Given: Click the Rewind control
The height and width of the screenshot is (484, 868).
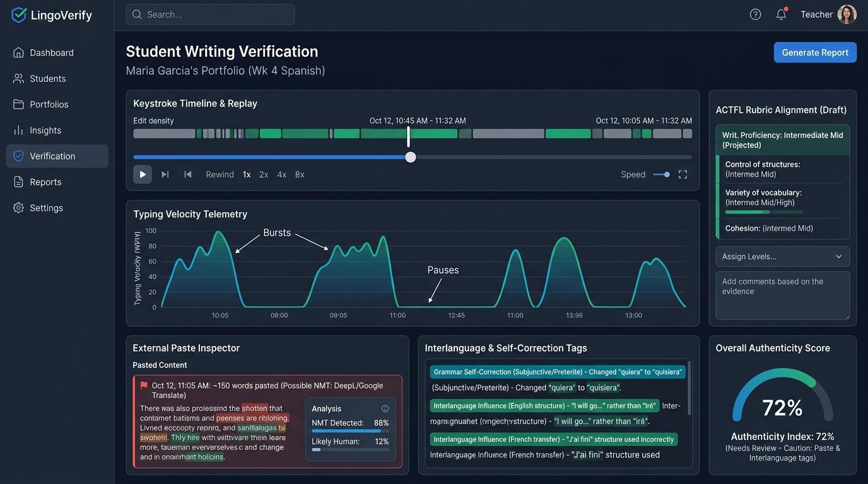Looking at the screenshot, I should (x=220, y=175).
